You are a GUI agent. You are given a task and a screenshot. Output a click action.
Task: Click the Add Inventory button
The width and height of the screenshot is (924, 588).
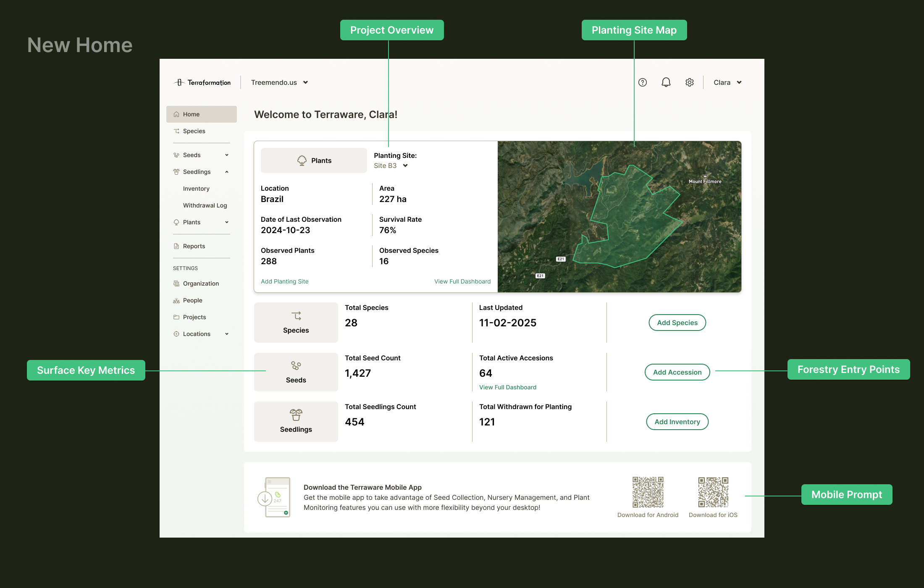[x=677, y=422]
